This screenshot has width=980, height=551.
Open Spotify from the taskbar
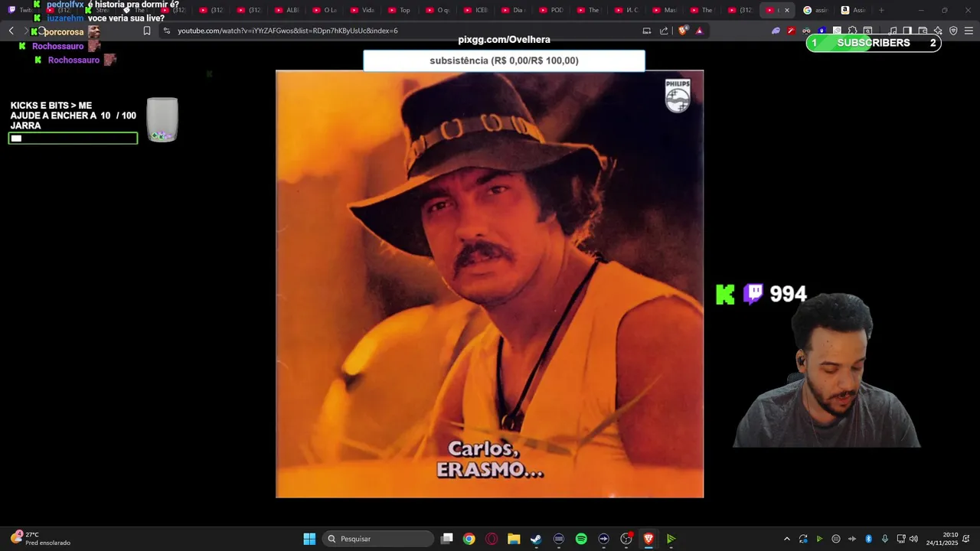581,539
